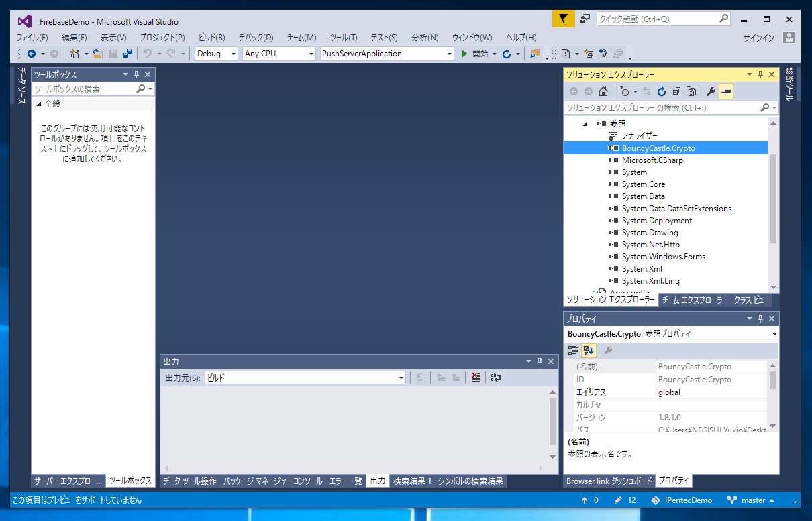The image size is (812, 521).
Task: Click the New Project toolbar icon
Action: tap(74, 54)
